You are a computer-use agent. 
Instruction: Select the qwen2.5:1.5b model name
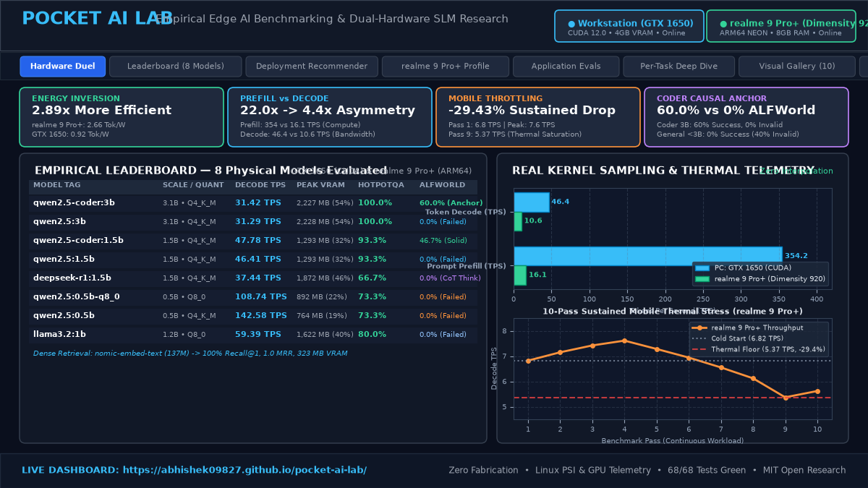pyautogui.click(x=64, y=260)
